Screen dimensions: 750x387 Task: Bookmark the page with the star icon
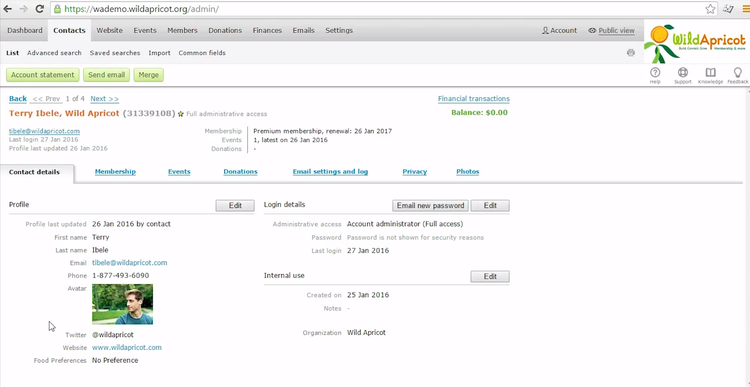click(x=710, y=9)
